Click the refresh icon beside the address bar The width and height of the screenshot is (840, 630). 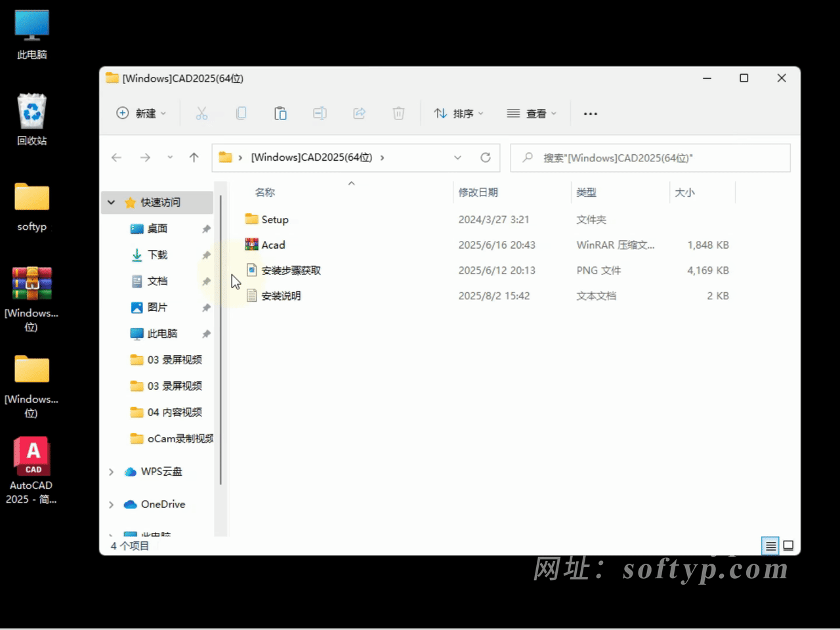[486, 157]
